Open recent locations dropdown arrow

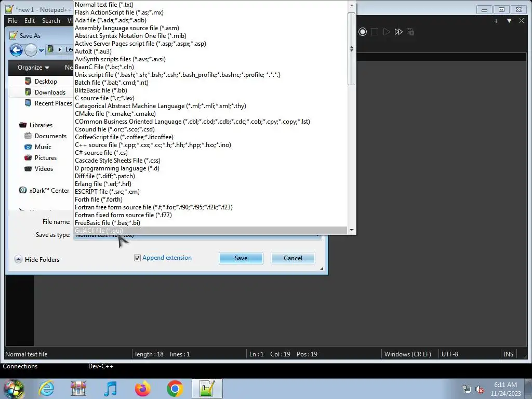click(x=41, y=50)
